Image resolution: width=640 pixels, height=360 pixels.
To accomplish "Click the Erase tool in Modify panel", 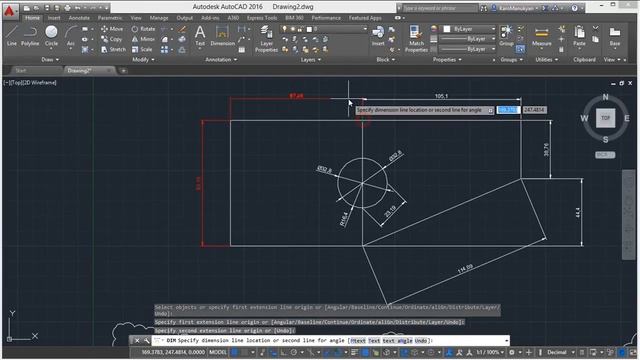I will [x=182, y=29].
